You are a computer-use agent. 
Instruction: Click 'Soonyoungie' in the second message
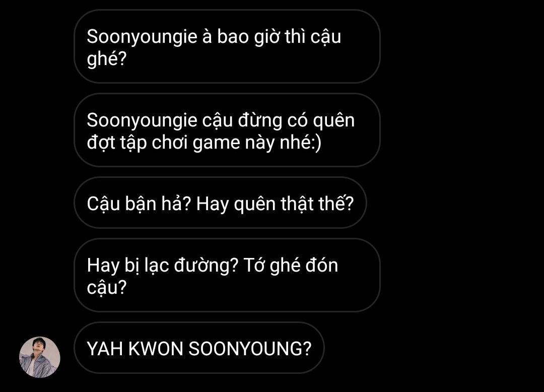tap(142, 121)
